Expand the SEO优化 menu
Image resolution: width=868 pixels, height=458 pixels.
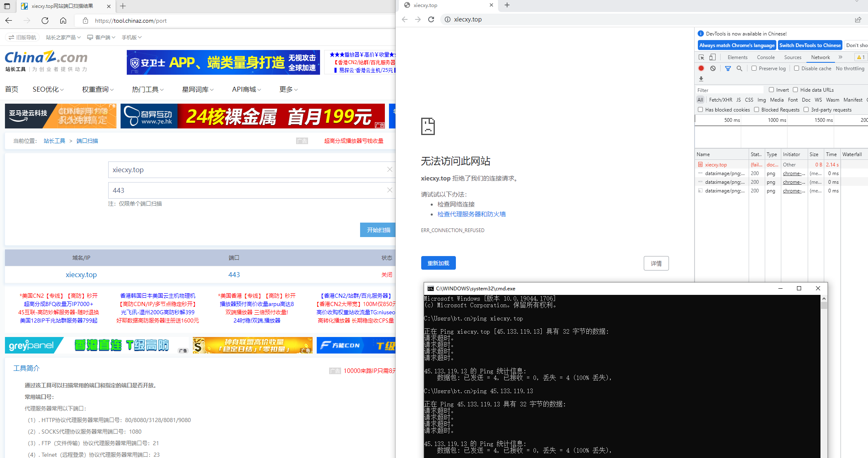click(48, 89)
